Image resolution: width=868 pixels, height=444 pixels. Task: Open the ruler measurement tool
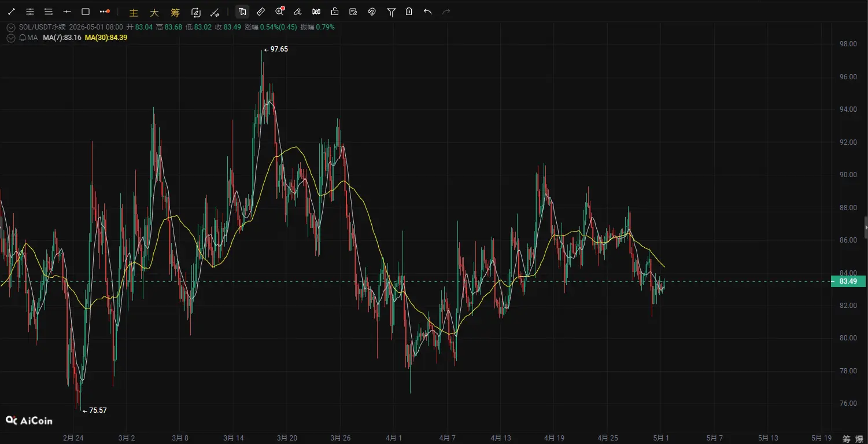tap(261, 12)
